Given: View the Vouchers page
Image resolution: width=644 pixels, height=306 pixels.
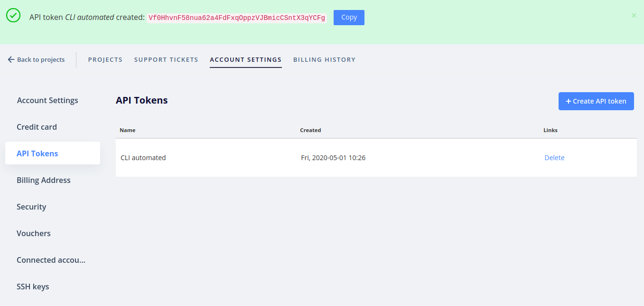Looking at the screenshot, I should pyautogui.click(x=33, y=233).
